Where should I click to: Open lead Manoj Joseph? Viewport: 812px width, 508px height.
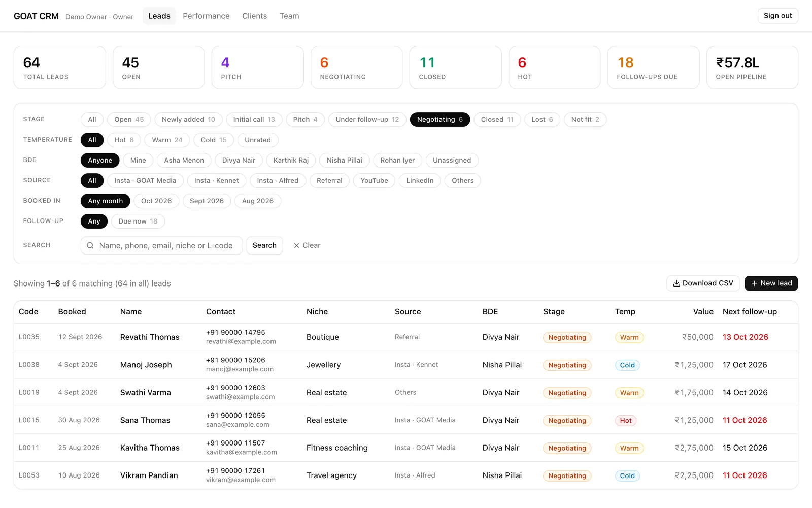coord(146,365)
